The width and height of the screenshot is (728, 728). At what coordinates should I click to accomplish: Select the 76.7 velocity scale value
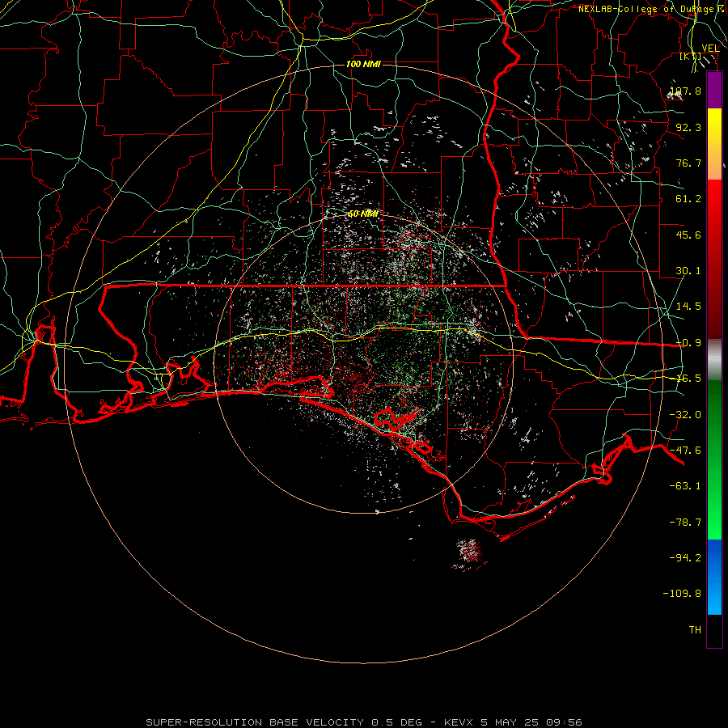pyautogui.click(x=688, y=163)
